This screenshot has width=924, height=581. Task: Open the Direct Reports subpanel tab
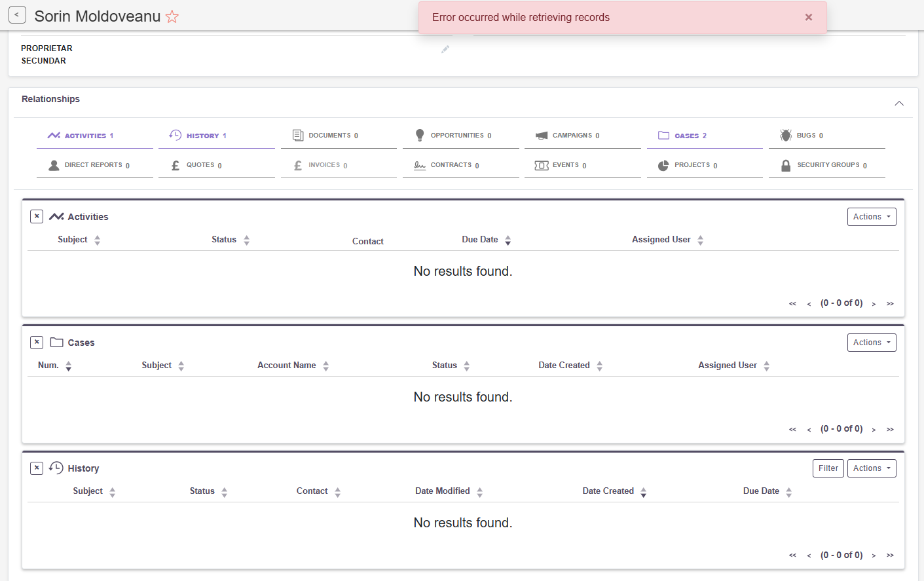click(95, 165)
